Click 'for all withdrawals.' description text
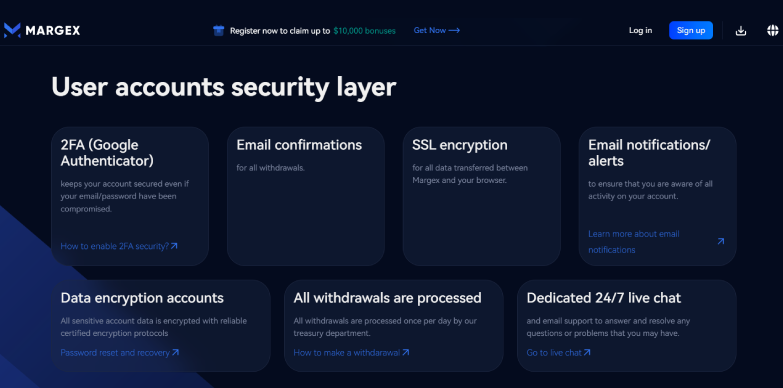The height and width of the screenshot is (388, 783). (270, 168)
